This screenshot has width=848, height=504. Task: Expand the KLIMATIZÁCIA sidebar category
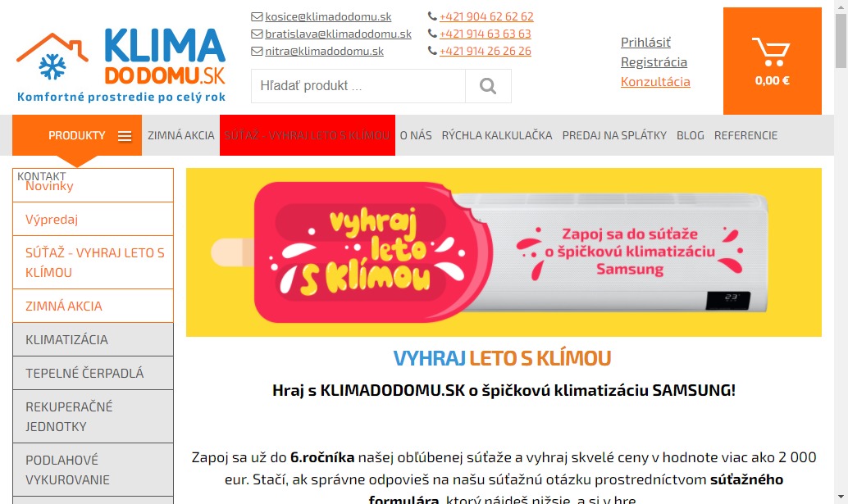tap(93, 340)
